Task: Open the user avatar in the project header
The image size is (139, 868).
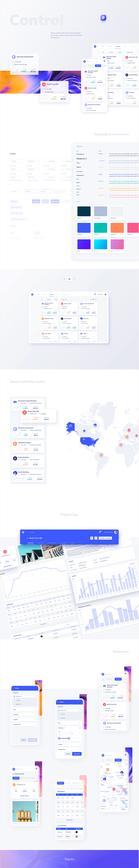Action: pyautogui.click(x=115, y=532)
